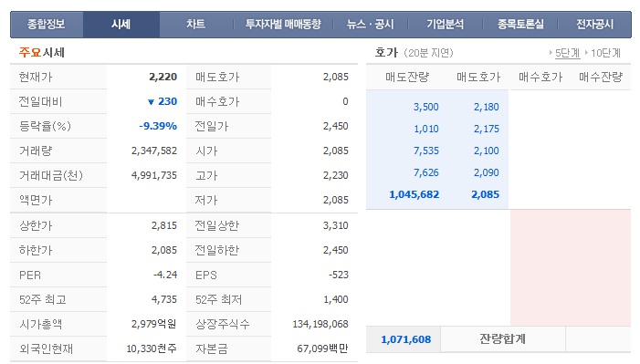Select the 시세 tab

(121, 25)
